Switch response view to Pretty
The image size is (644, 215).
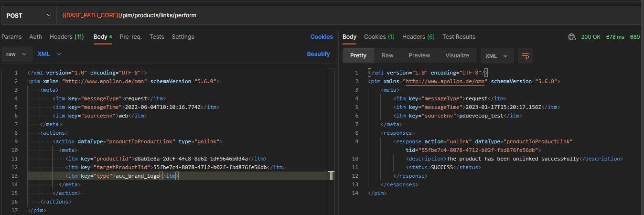click(x=358, y=55)
